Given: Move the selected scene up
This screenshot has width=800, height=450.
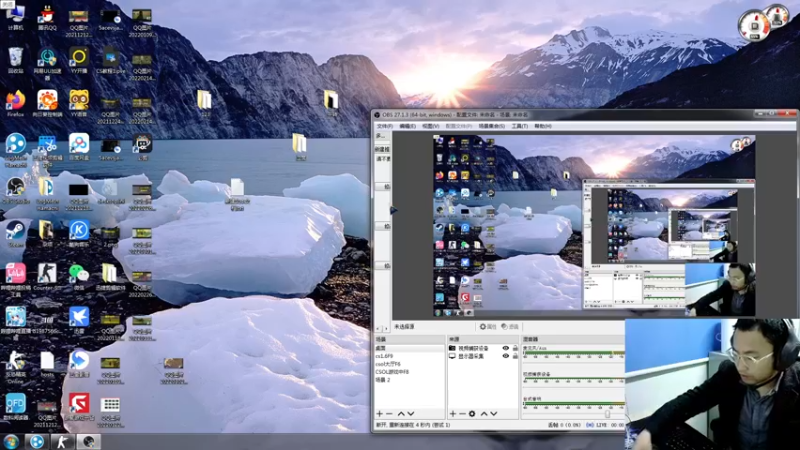Looking at the screenshot, I should pyautogui.click(x=401, y=413).
